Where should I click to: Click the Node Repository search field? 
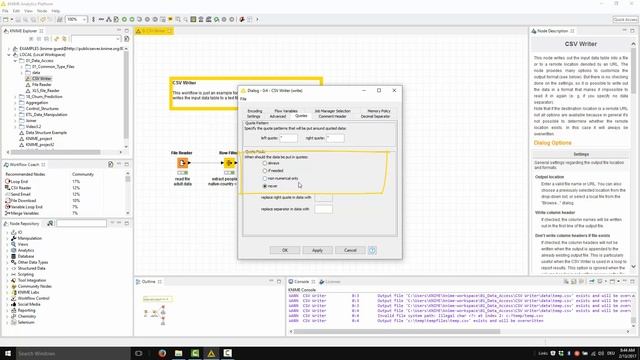click(81, 223)
